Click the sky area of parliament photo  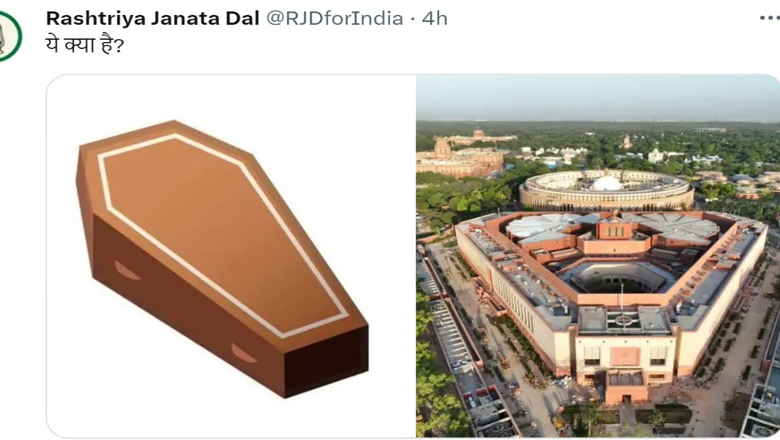[x=598, y=97]
